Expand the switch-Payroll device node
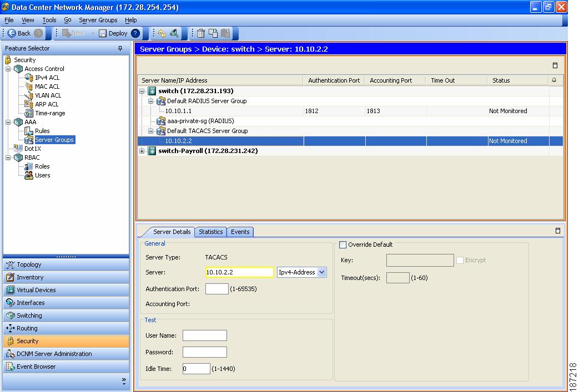Viewport: 579px width, 392px height. point(142,151)
